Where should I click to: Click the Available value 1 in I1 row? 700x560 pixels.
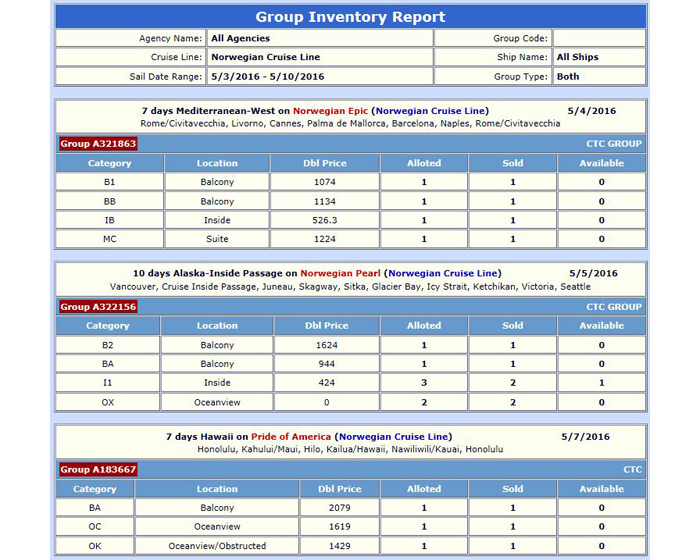click(x=601, y=383)
